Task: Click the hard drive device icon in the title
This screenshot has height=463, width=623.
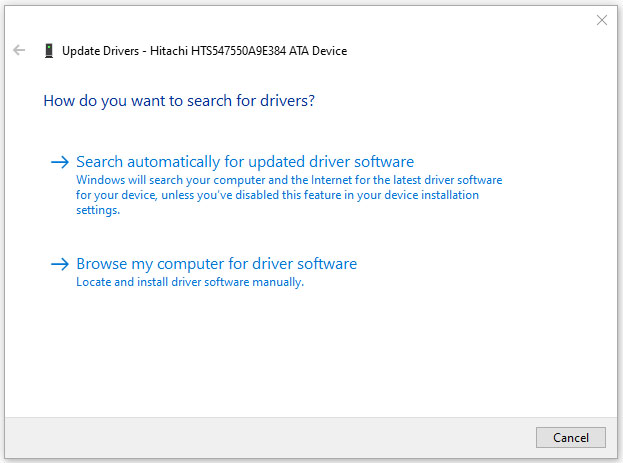Action: pos(48,50)
